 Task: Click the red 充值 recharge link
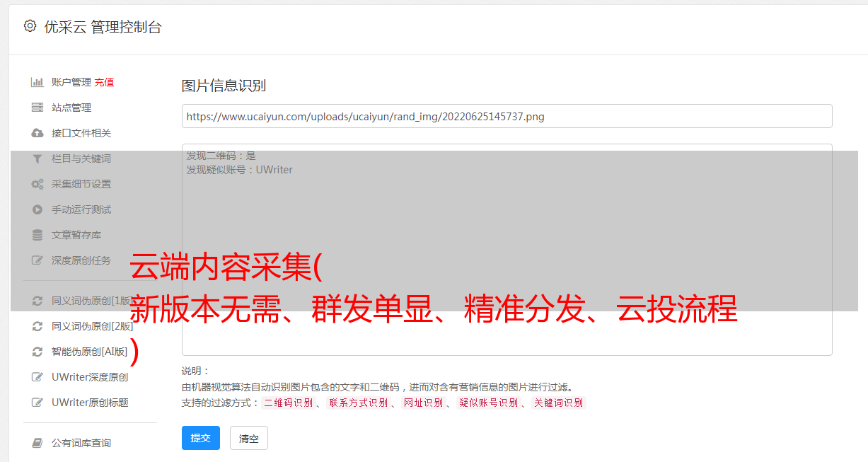[104, 82]
